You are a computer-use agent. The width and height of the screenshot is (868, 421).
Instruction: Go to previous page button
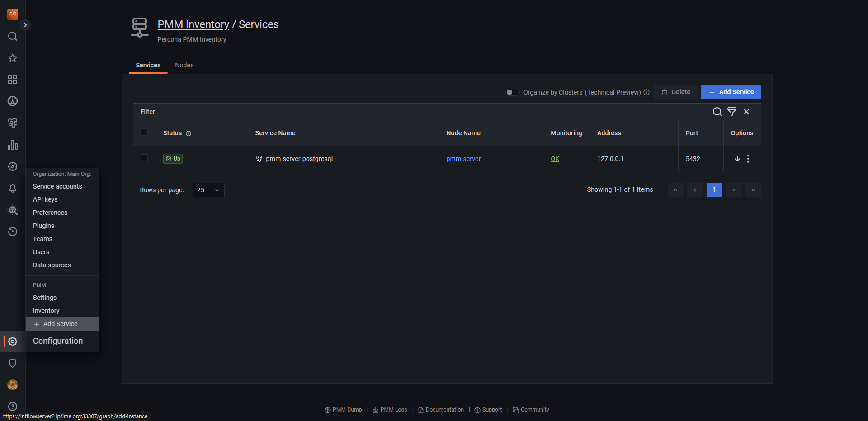coord(695,190)
